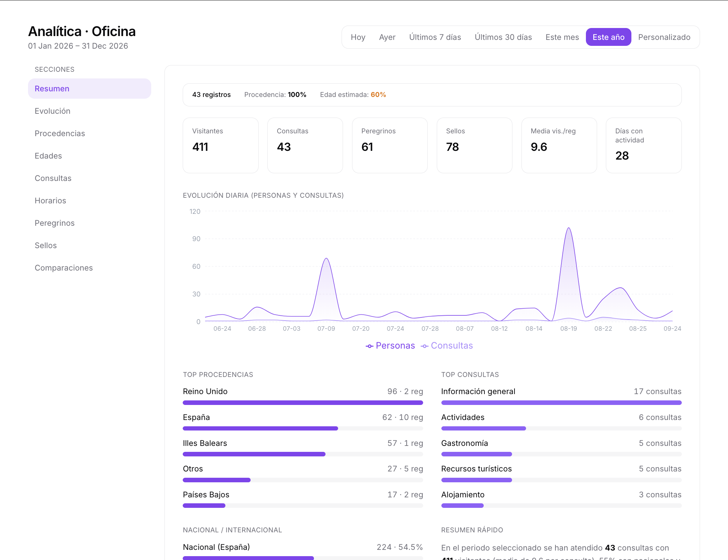Choose Últimos 7 días range

[x=435, y=37]
